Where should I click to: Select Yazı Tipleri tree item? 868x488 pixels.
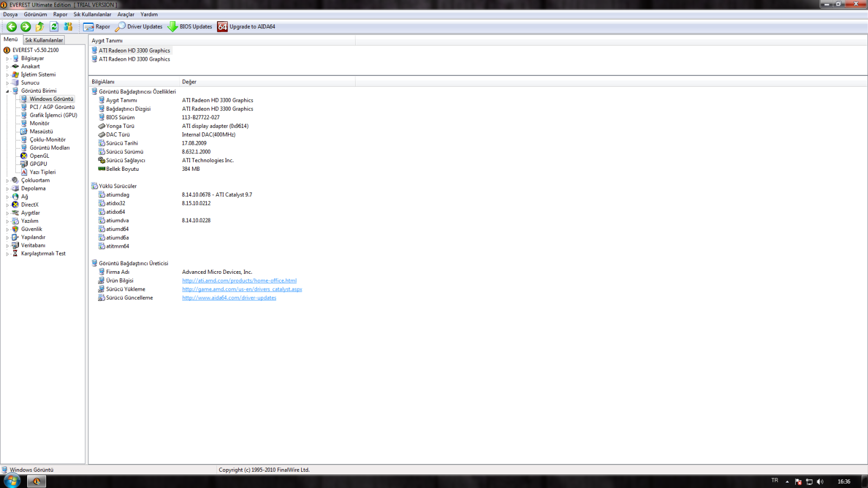coord(42,172)
